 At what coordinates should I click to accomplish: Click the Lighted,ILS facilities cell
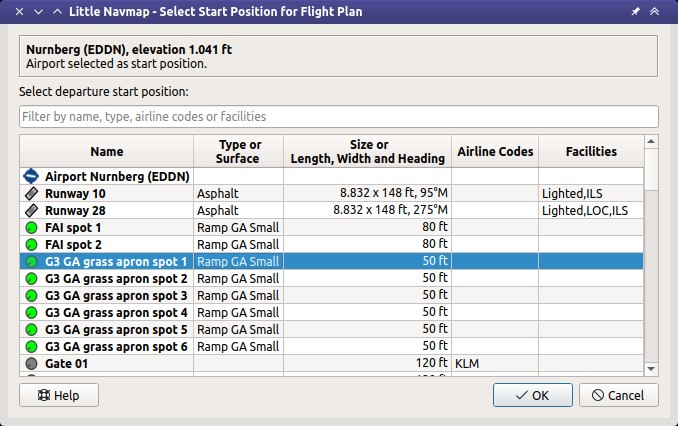coord(591,193)
